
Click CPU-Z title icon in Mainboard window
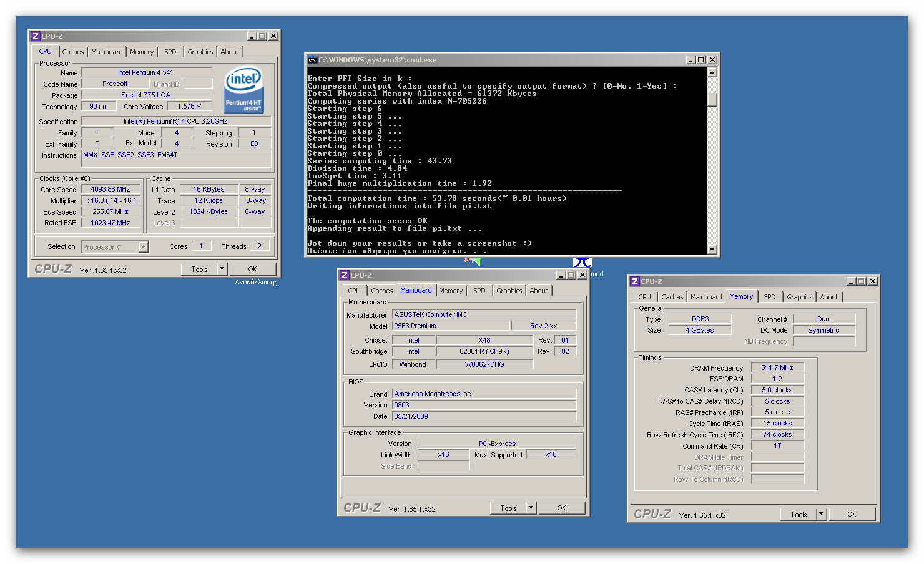[x=344, y=275]
